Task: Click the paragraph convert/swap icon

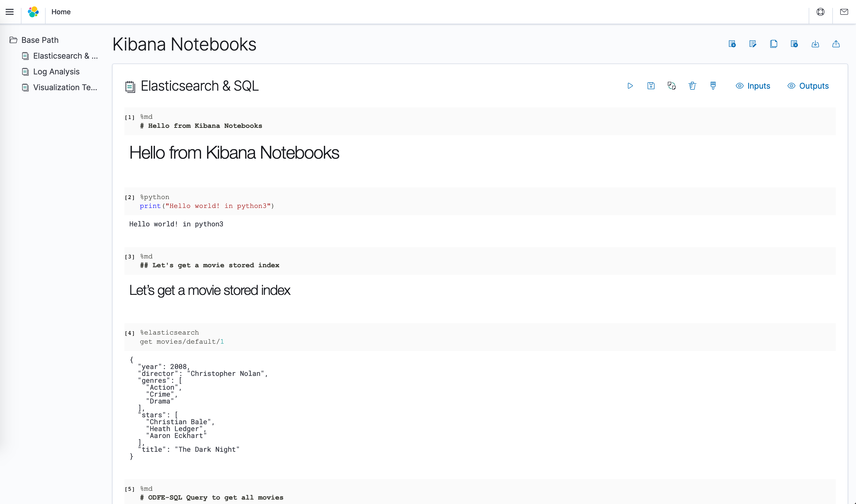Action: [x=671, y=86]
